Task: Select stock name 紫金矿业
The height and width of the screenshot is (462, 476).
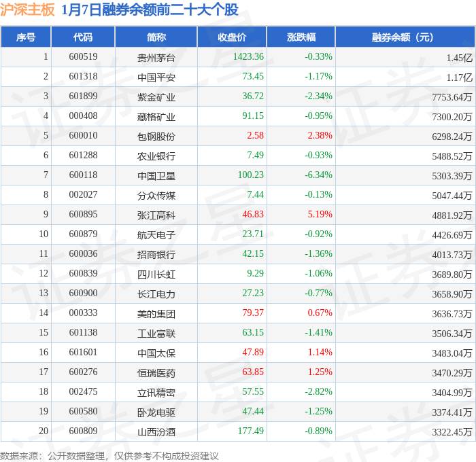Action: tap(156, 96)
